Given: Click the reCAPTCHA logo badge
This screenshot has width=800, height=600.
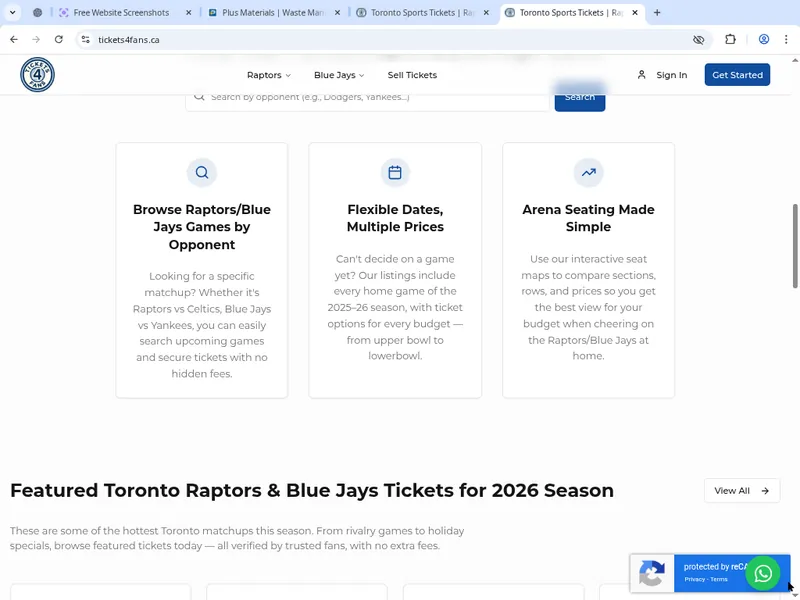Looking at the screenshot, I should click(652, 573).
